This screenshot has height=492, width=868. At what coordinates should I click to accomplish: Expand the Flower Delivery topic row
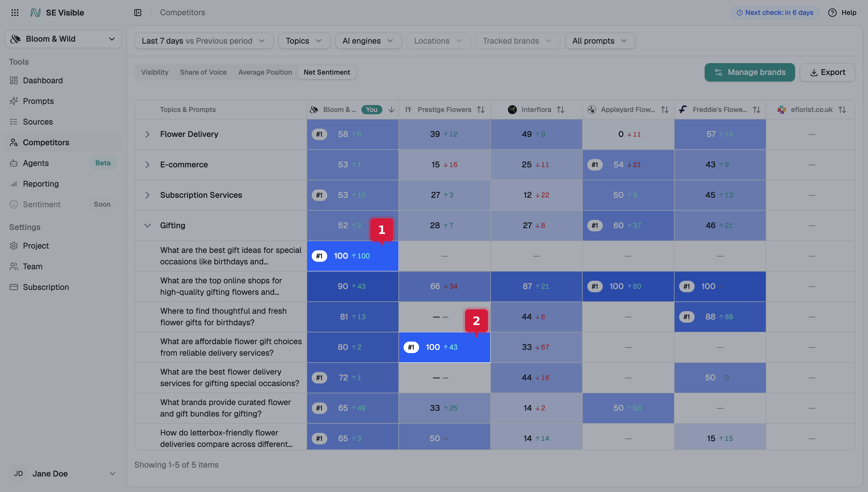(147, 134)
